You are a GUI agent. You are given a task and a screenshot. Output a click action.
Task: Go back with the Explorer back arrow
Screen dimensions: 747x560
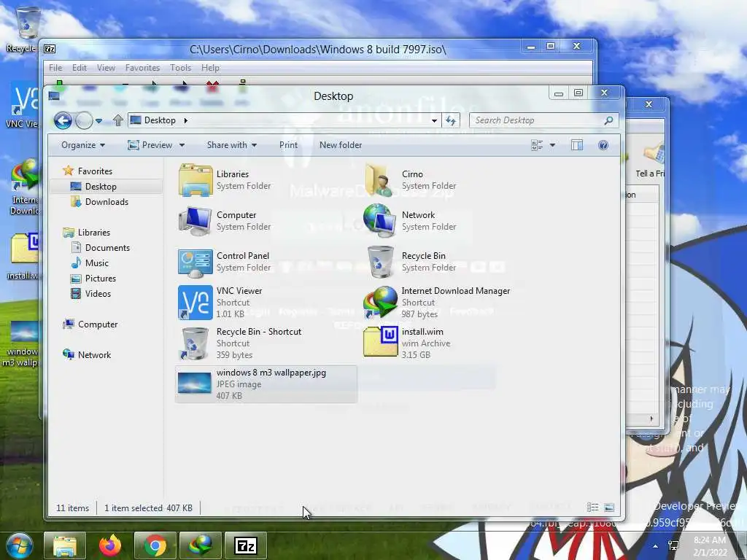click(63, 120)
